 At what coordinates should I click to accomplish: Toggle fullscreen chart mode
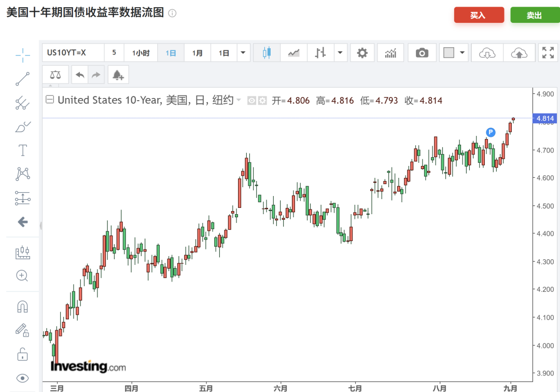(548, 53)
